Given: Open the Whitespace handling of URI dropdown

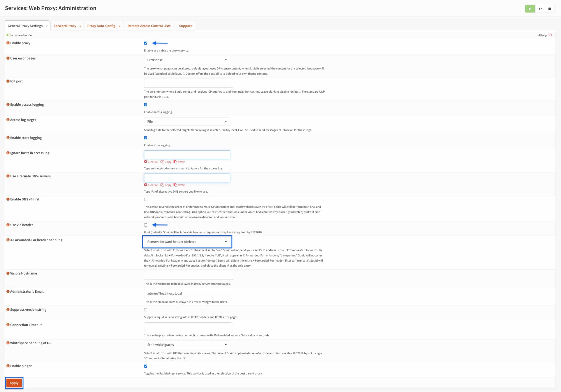Looking at the screenshot, I should [187, 345].
